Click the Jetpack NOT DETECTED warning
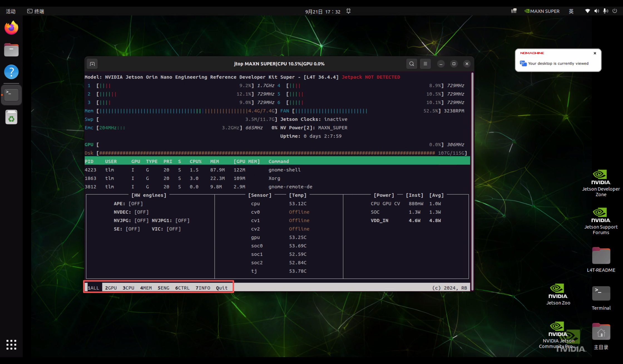The image size is (623, 364). tap(371, 77)
